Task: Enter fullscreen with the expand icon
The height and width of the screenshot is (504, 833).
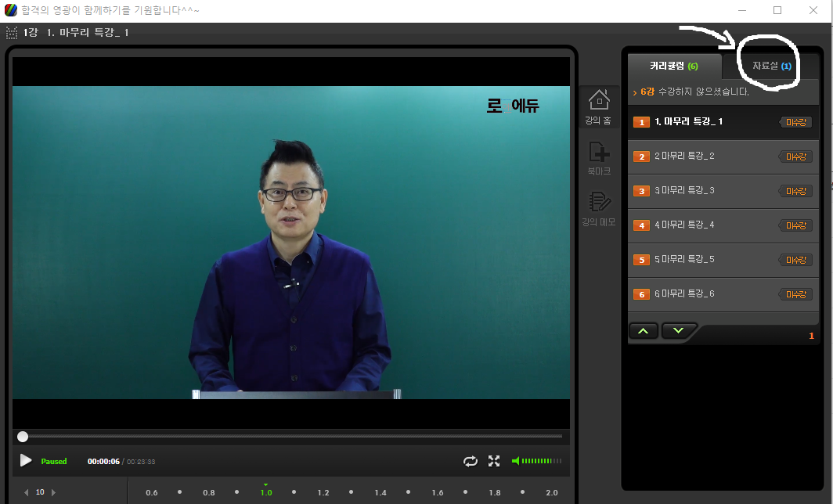Action: (494, 461)
